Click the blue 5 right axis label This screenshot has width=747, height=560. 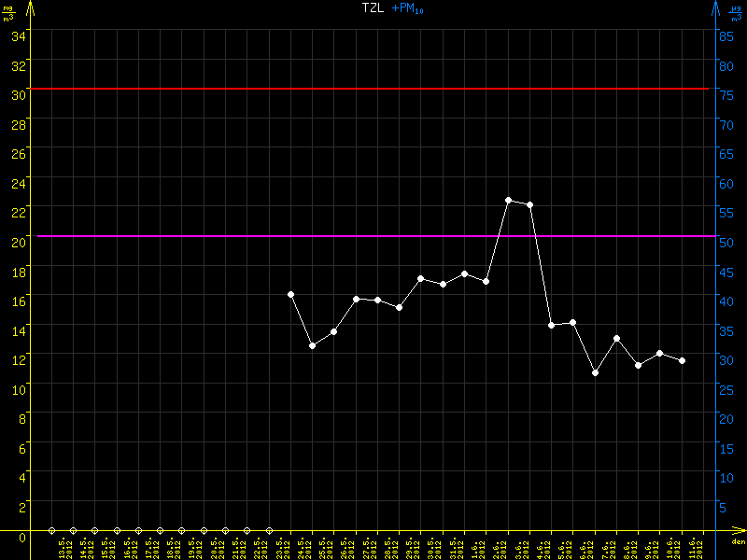click(x=721, y=507)
